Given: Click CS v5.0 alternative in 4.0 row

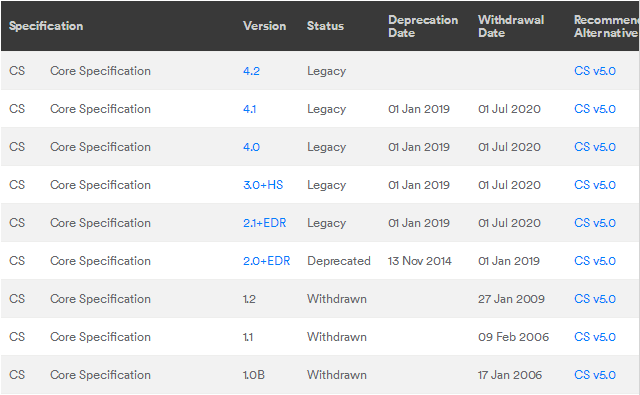Looking at the screenshot, I should tap(595, 147).
